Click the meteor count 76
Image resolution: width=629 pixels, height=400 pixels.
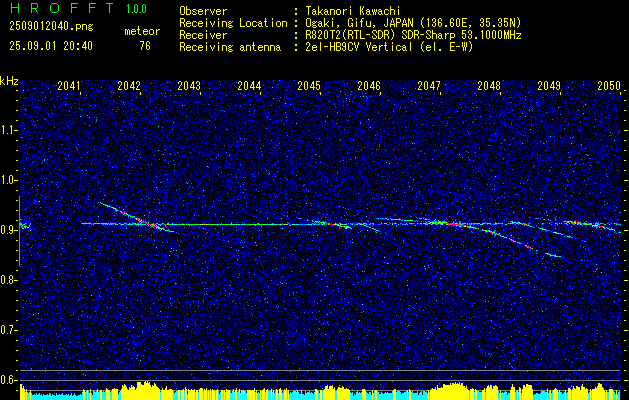(145, 46)
